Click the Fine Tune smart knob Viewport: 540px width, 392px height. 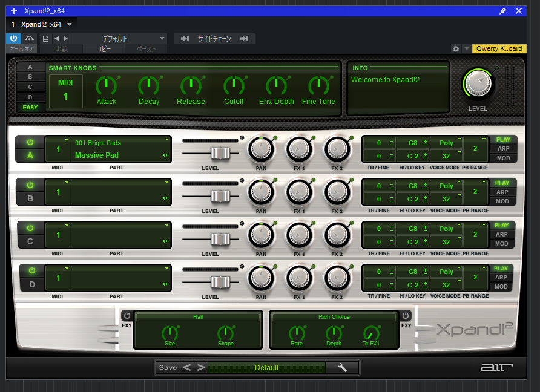318,85
